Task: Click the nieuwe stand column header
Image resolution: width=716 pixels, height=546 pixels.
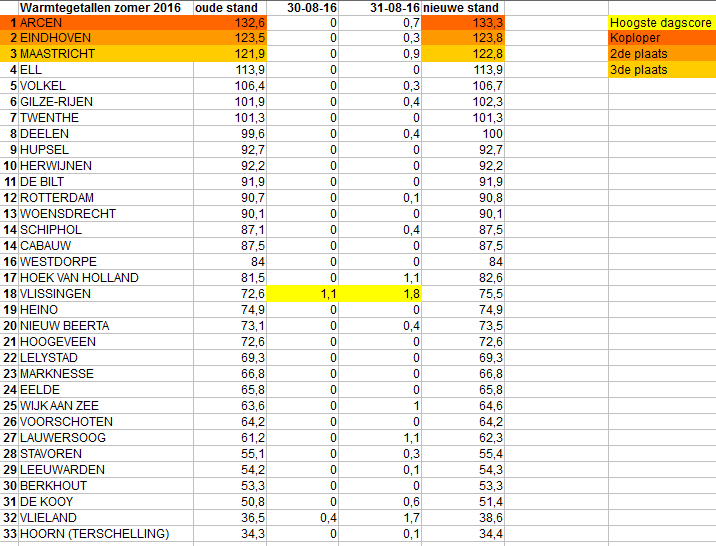Action: click(x=463, y=6)
